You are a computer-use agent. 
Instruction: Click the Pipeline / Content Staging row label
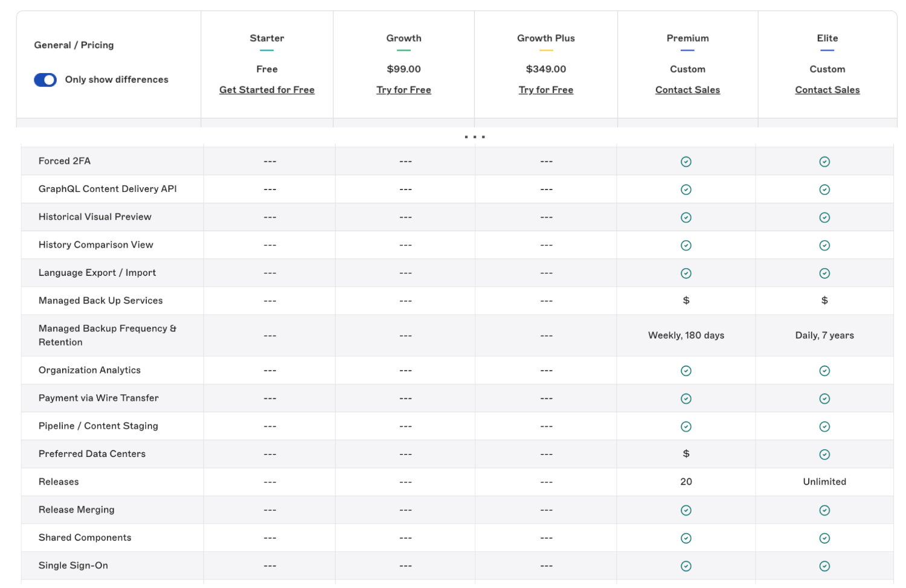click(98, 426)
